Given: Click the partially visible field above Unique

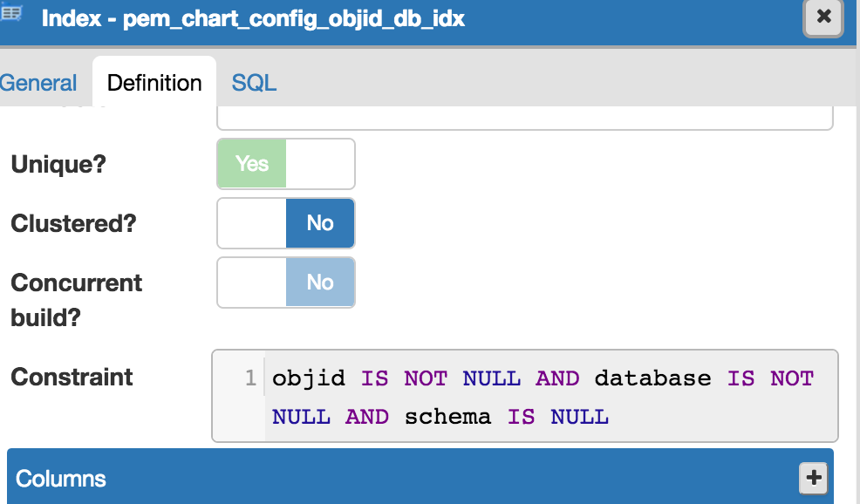Looking at the screenshot, I should (x=523, y=118).
